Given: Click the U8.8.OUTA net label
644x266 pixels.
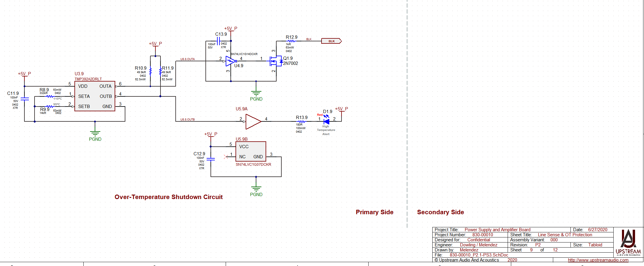Looking at the screenshot, I should pos(188,59).
